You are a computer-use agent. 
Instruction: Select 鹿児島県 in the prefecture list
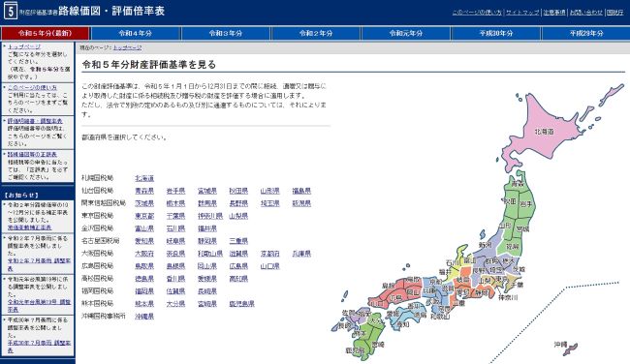[x=242, y=304]
